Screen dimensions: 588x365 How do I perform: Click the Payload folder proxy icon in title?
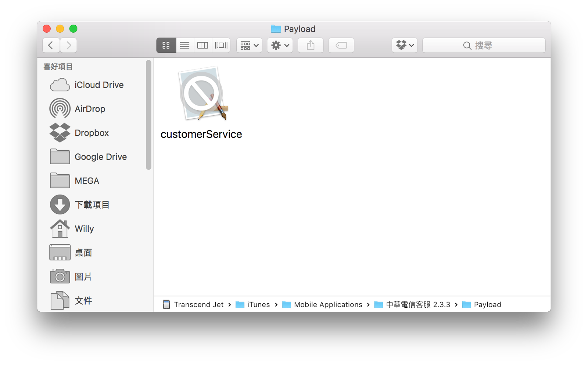click(276, 29)
